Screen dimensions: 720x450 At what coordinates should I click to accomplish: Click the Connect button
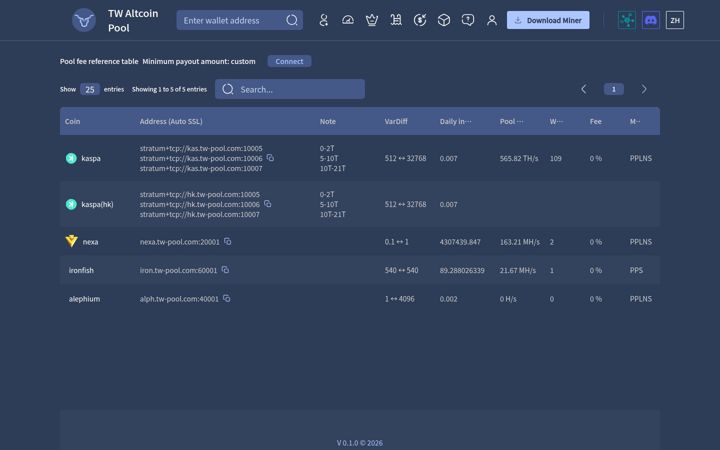click(289, 61)
